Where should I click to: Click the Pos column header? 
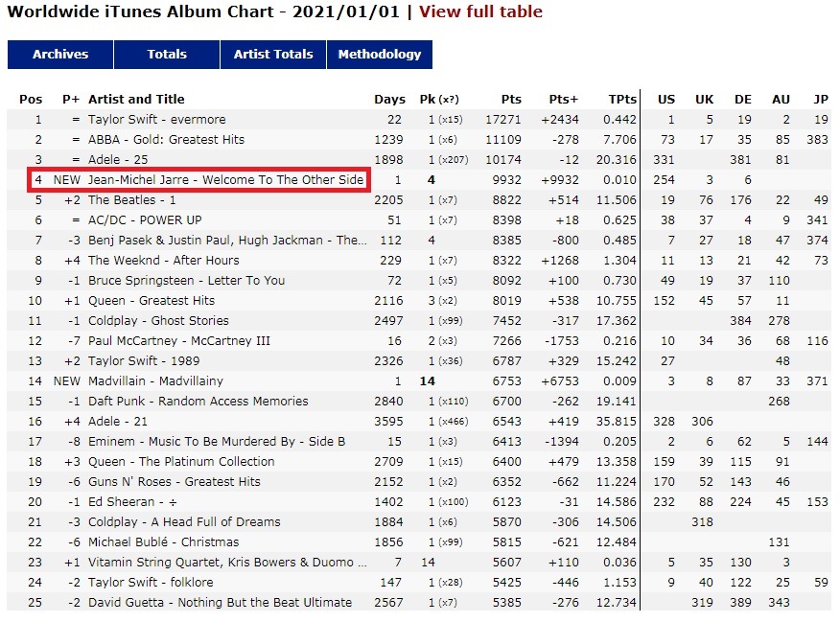tap(31, 99)
